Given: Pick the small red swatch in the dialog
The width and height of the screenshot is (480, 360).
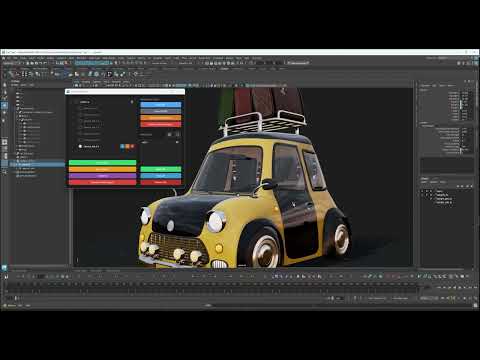Looking at the screenshot, I should [x=132, y=146].
